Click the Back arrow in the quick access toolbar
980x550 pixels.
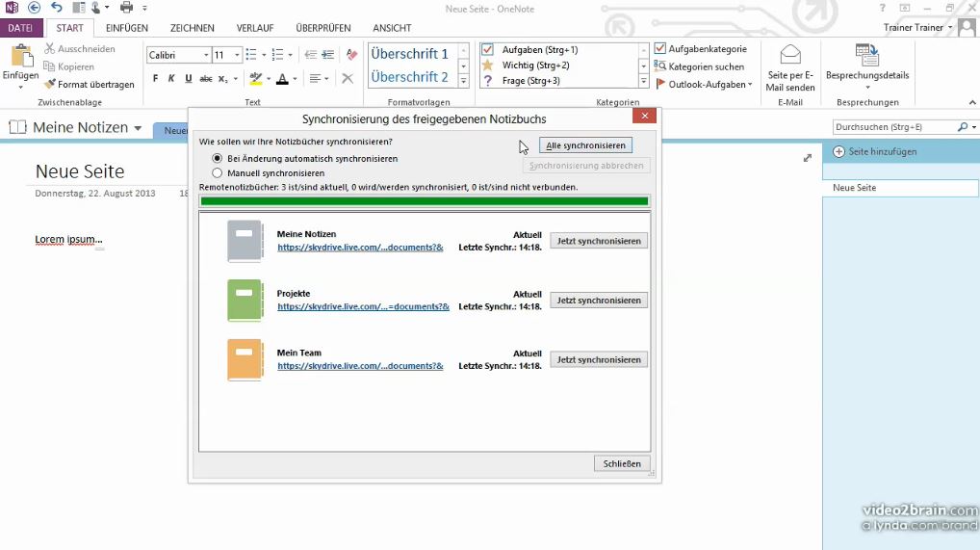[x=34, y=8]
